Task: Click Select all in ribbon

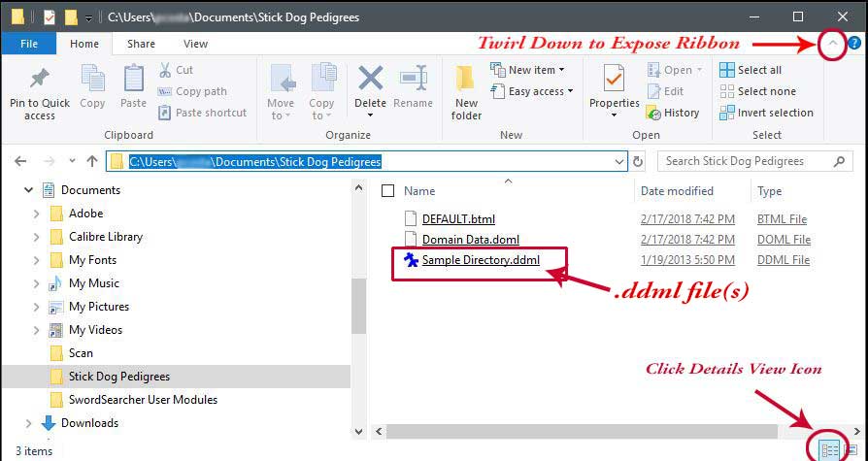Action: [751, 70]
